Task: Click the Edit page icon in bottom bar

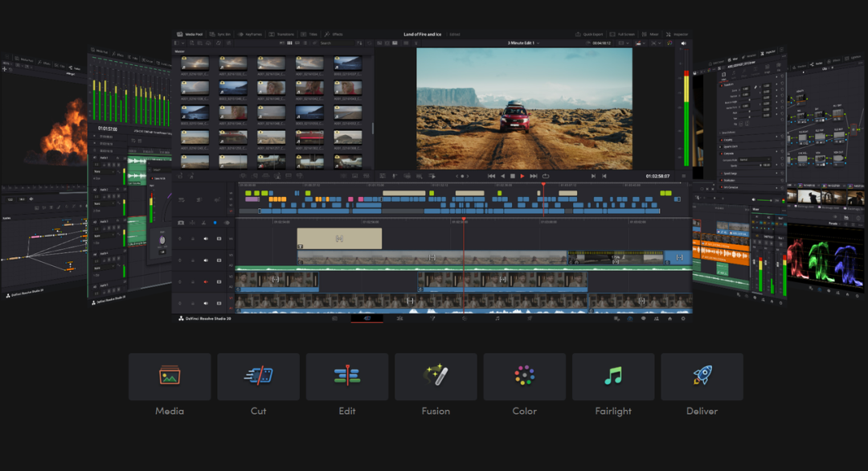Action: tap(399, 318)
